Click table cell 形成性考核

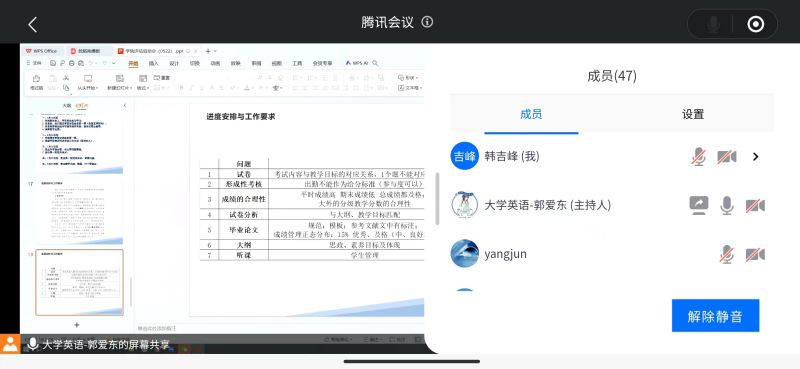click(244, 184)
